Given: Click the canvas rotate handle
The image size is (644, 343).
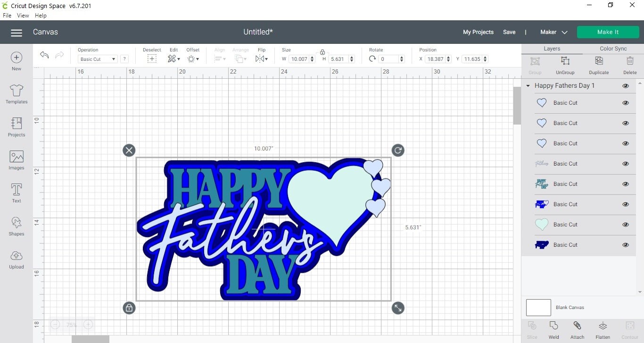Looking at the screenshot, I should (x=398, y=151).
